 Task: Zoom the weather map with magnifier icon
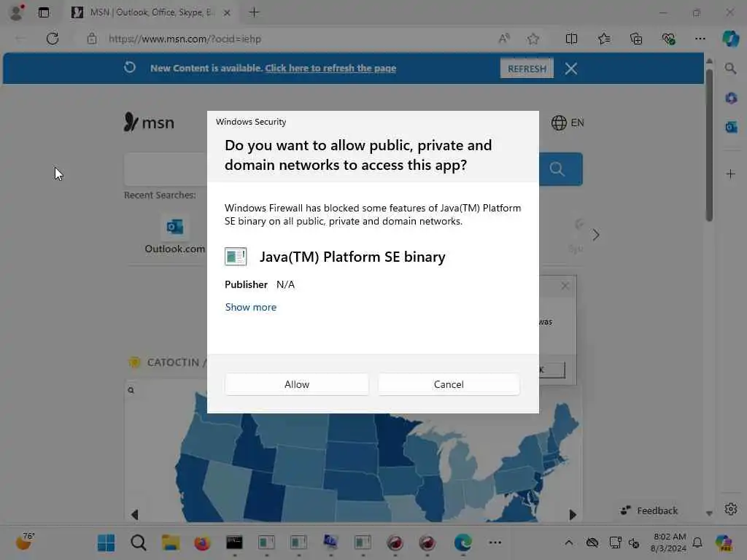[131, 391]
